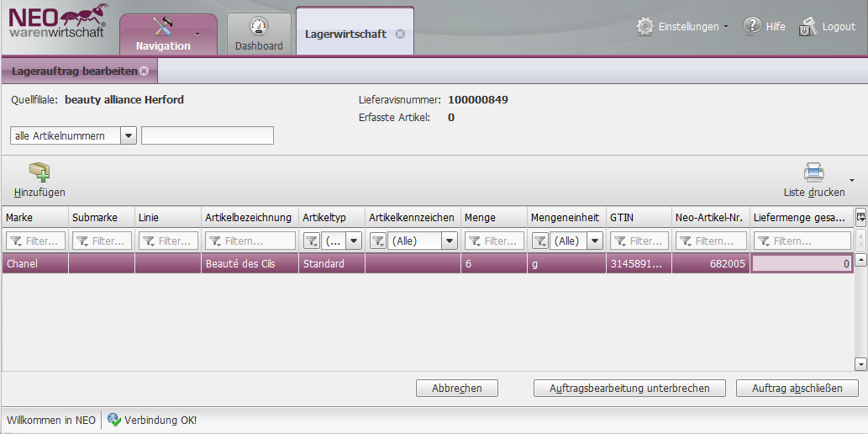Sort by the Marke column header
This screenshot has width=868, height=434.
tap(35, 217)
